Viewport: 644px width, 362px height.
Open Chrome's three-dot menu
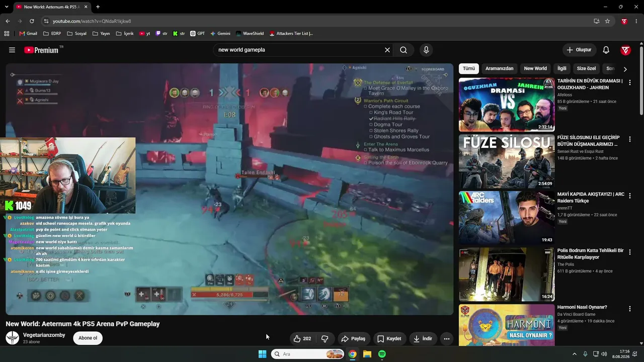(636, 21)
